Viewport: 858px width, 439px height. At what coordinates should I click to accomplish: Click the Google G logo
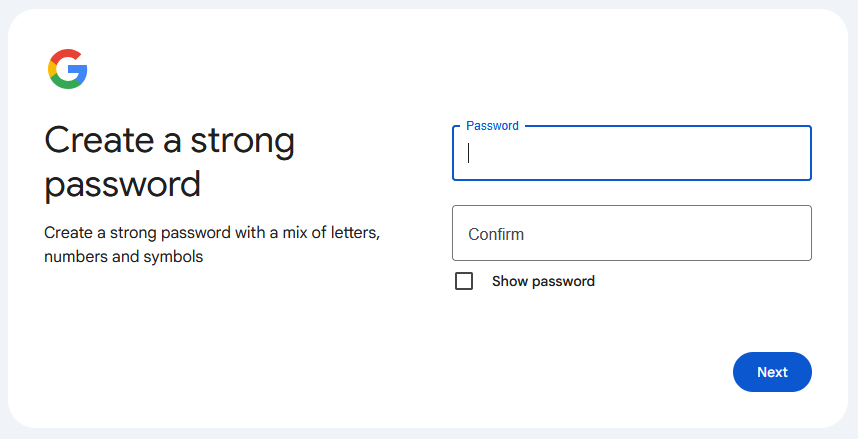[x=67, y=69]
